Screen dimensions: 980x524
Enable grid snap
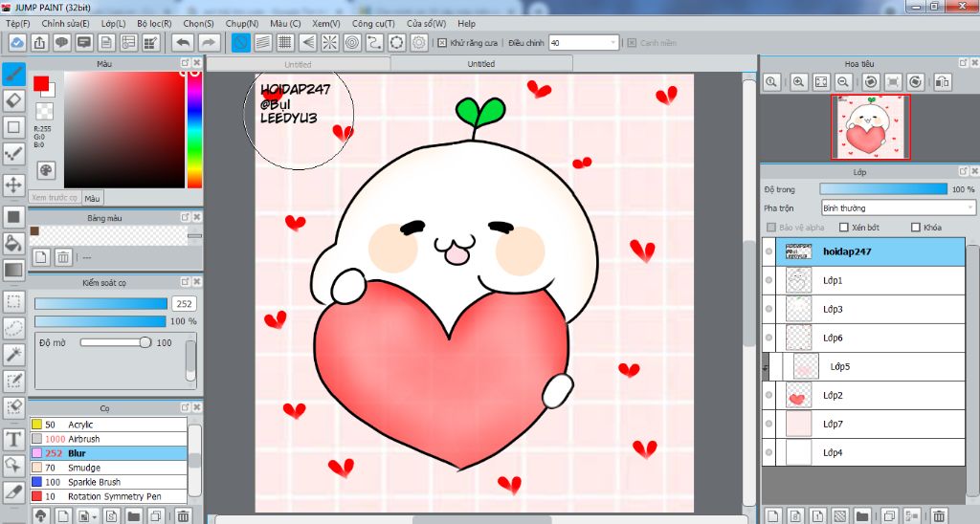pyautogui.click(x=285, y=42)
